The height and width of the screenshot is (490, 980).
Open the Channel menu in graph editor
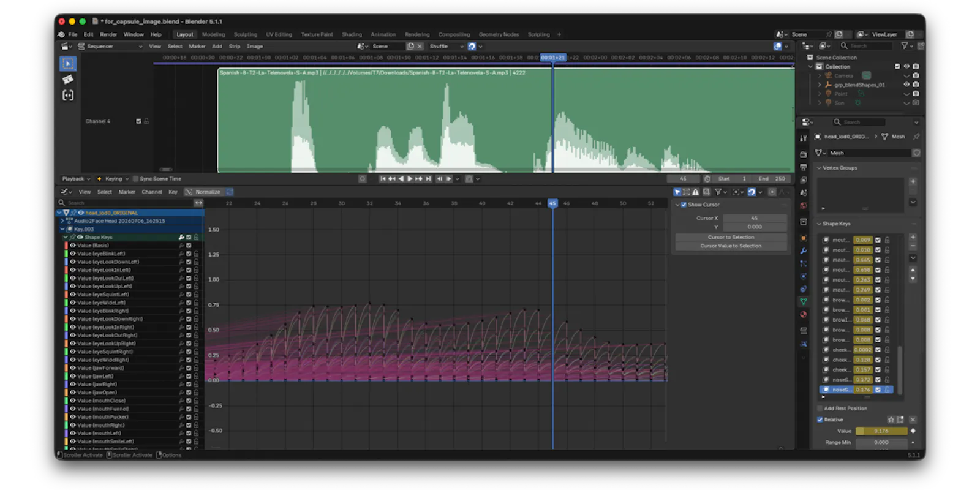point(152,192)
